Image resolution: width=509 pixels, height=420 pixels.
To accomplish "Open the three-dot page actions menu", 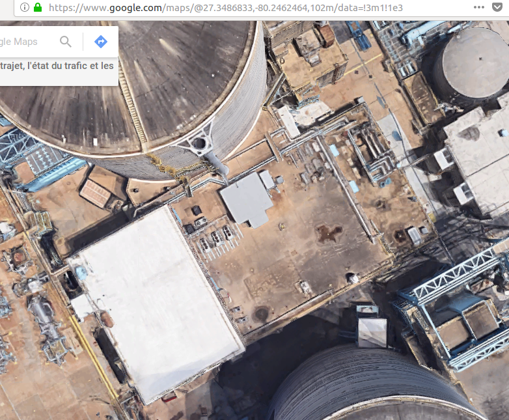I will click(479, 8).
